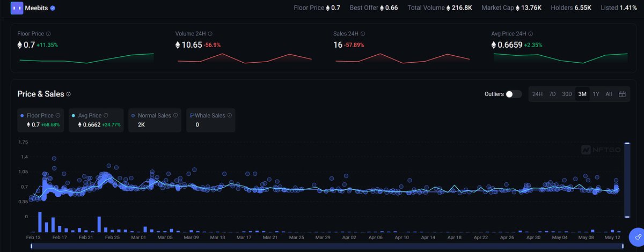Image resolution: width=644 pixels, height=252 pixels.
Task: Toggle Floor Price series in legend
Action: (40, 120)
